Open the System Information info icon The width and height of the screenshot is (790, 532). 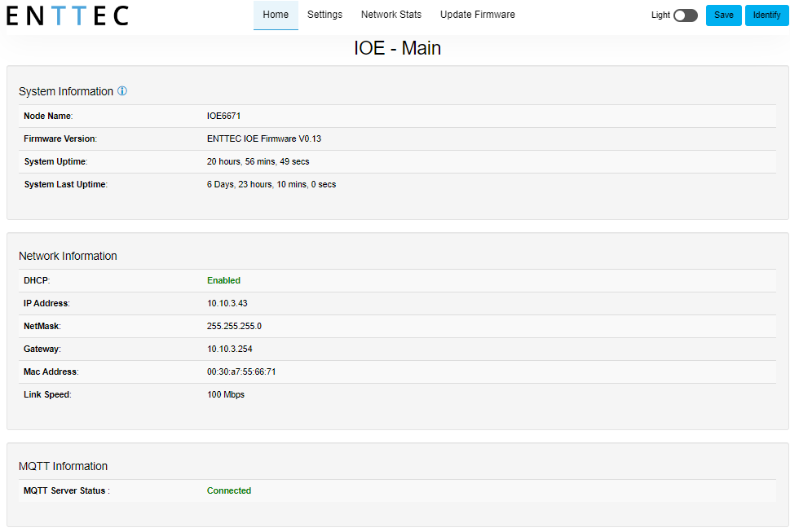click(x=122, y=91)
